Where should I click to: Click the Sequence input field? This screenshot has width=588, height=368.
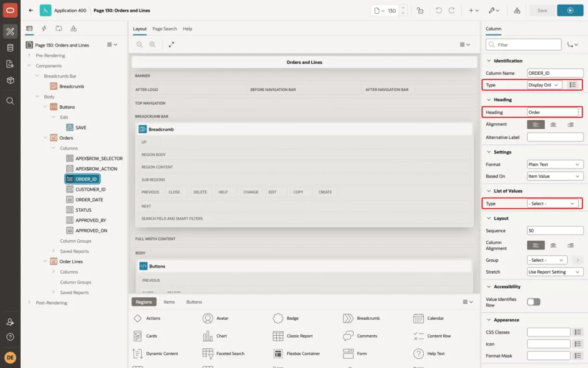(x=555, y=231)
